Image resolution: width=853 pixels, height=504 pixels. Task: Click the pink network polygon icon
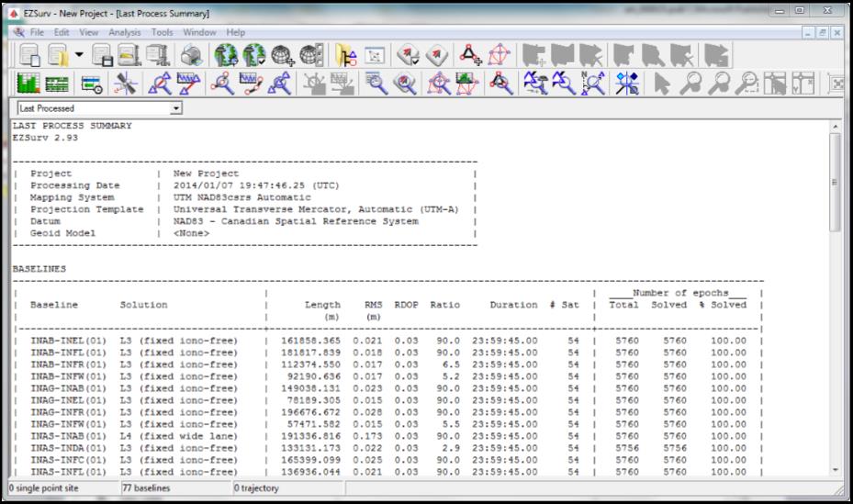click(x=499, y=55)
